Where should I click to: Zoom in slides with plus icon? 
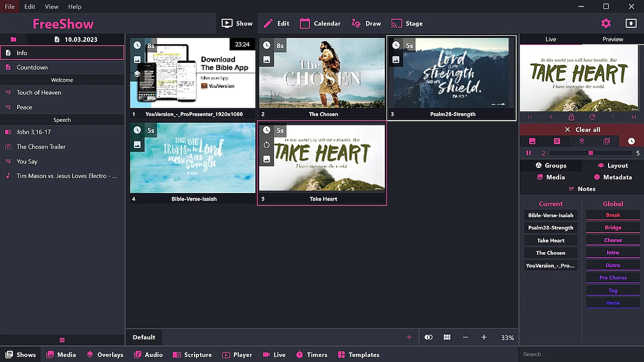tap(484, 337)
